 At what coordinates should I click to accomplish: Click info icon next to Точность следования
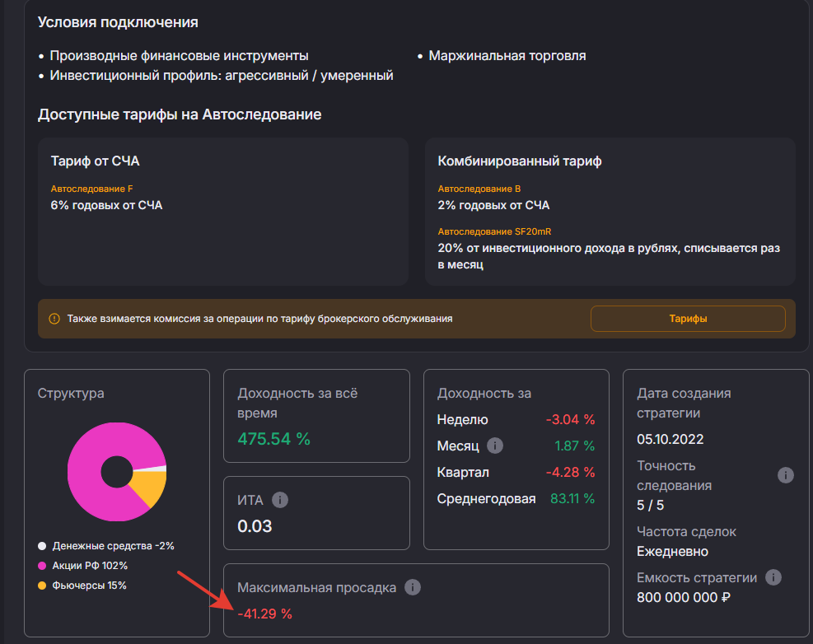point(785,475)
